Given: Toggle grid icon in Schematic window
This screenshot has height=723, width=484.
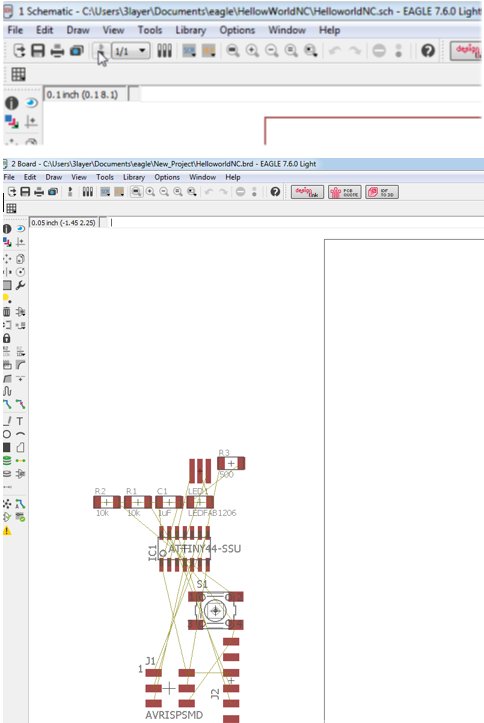Looking at the screenshot, I should pyautogui.click(x=18, y=74).
